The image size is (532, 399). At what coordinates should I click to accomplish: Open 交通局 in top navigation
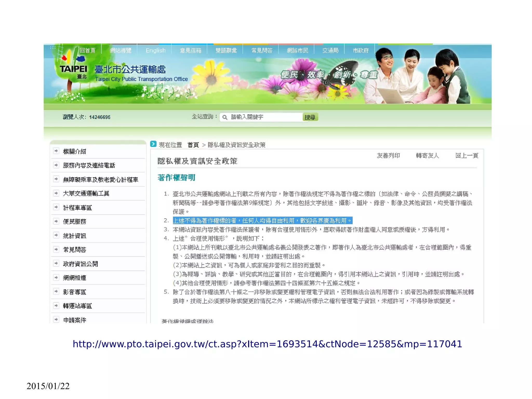pos(330,50)
